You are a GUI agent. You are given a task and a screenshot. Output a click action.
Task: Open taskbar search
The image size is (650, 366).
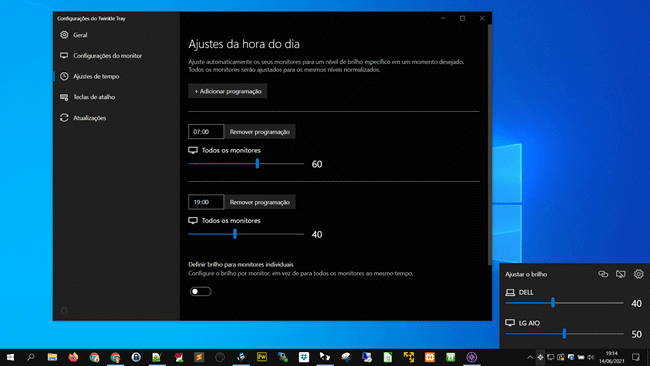coord(31,357)
